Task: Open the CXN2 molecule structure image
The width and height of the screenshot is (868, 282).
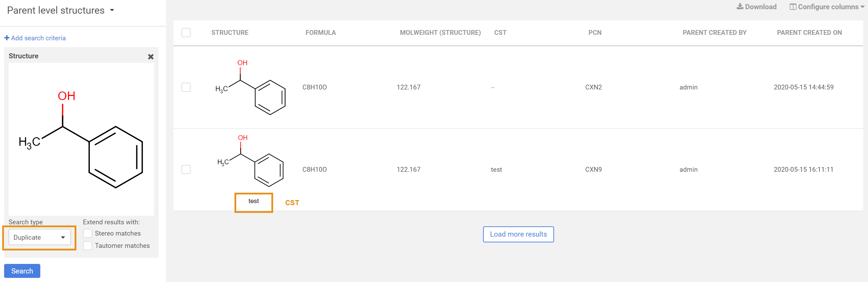Action: point(251,87)
